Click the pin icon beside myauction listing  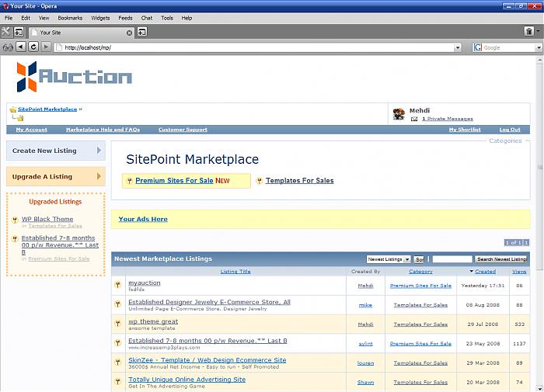coord(117,286)
